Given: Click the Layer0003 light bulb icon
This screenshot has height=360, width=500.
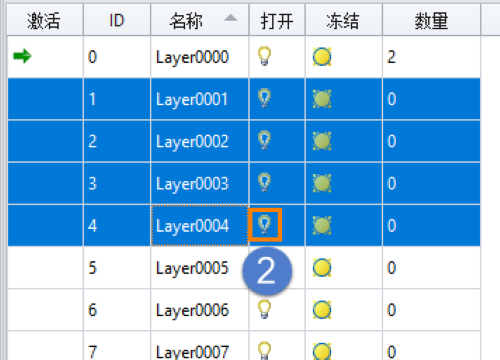Looking at the screenshot, I should point(264,183).
